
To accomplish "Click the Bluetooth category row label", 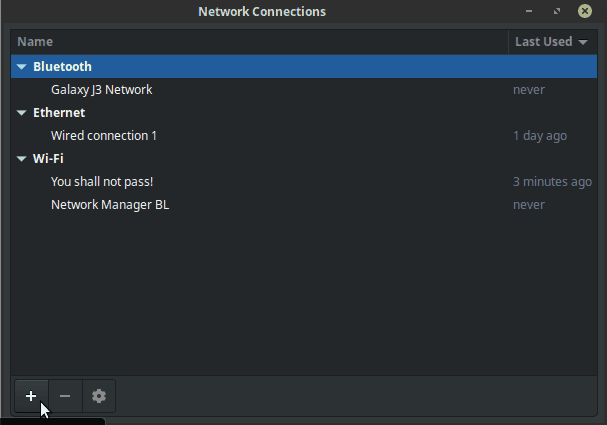I will [62, 67].
